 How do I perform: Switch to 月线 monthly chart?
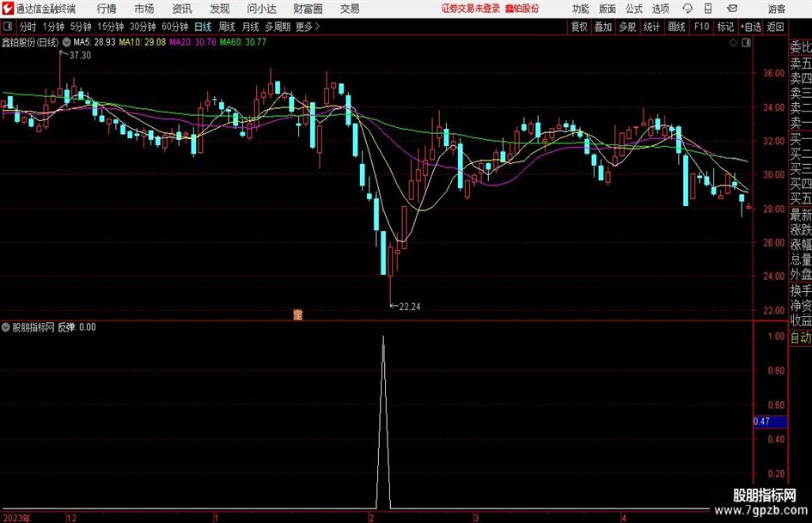(x=250, y=27)
